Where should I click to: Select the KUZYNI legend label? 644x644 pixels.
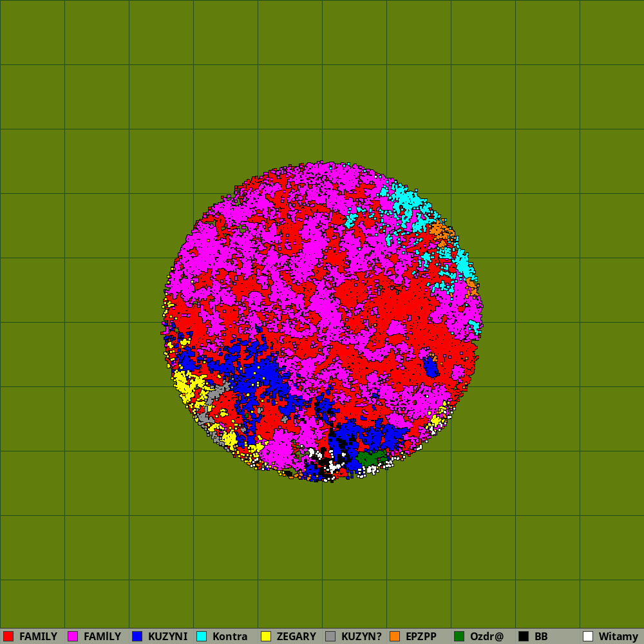(167, 636)
